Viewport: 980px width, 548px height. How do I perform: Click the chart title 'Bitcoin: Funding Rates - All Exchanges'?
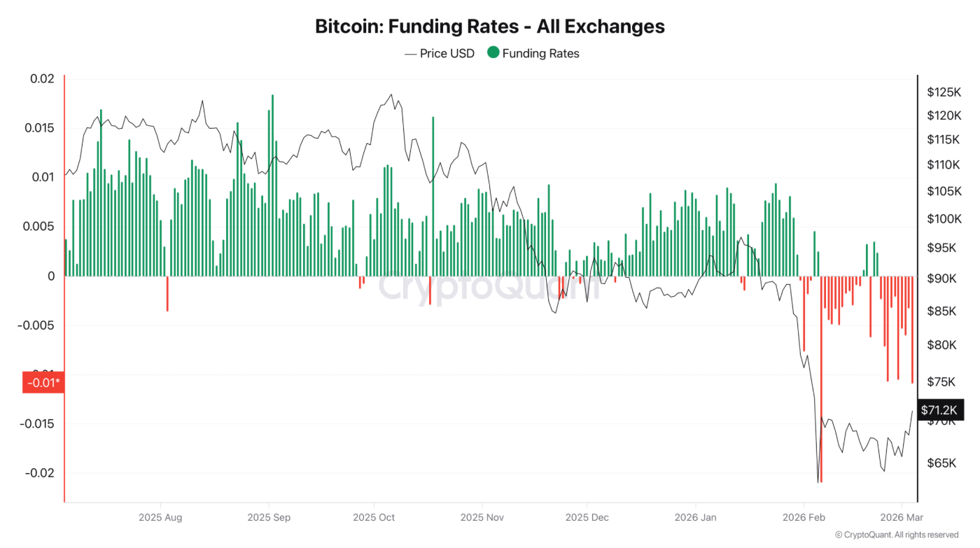click(489, 27)
